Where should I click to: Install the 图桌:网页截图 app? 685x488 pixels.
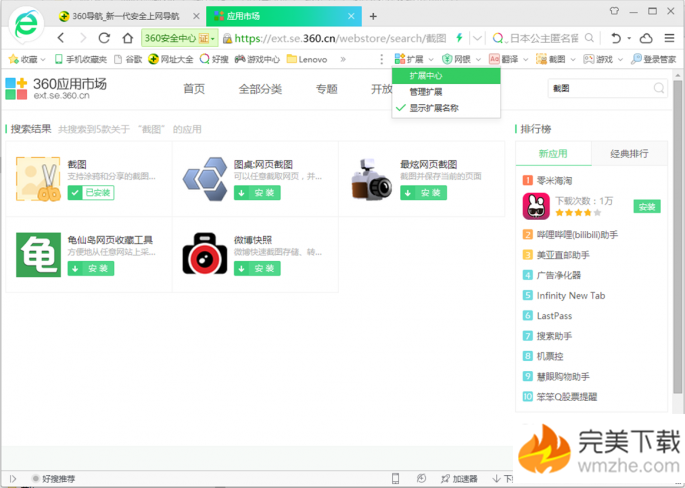tap(257, 193)
